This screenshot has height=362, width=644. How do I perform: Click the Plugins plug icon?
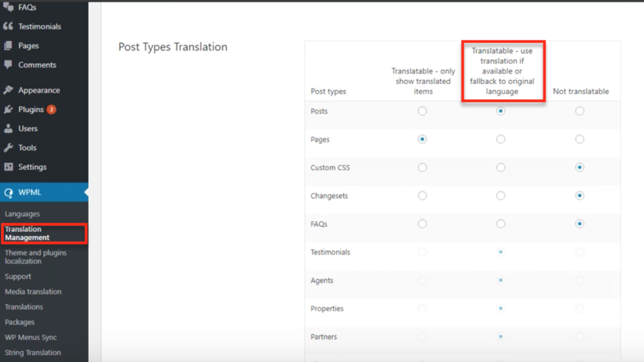click(8, 109)
